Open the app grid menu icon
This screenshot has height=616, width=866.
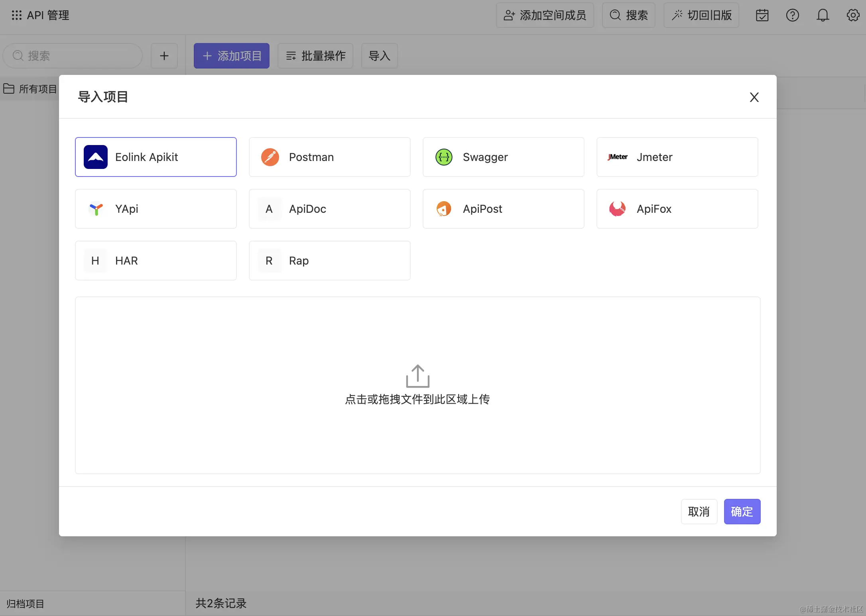click(x=16, y=16)
